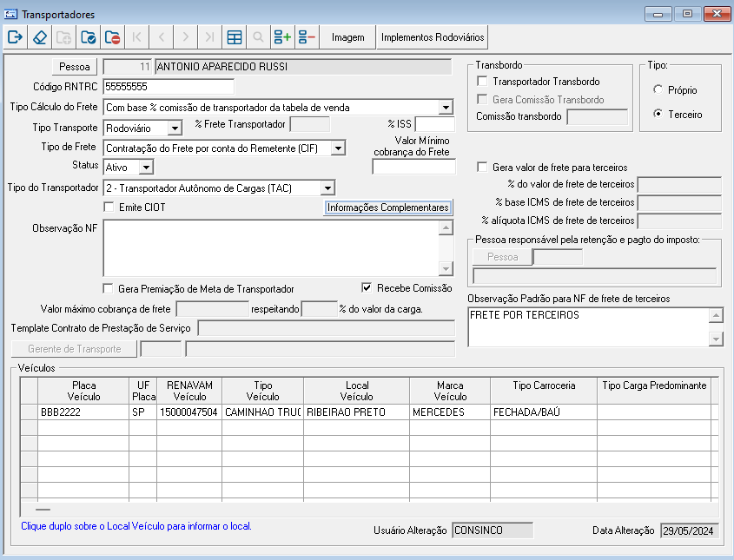The height and width of the screenshot is (560, 734).
Task: Toggle the Emite CIOT checkbox
Action: 109,207
